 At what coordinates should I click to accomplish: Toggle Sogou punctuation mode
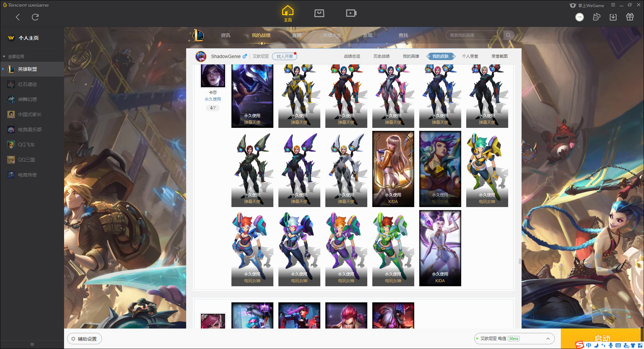tap(603, 345)
